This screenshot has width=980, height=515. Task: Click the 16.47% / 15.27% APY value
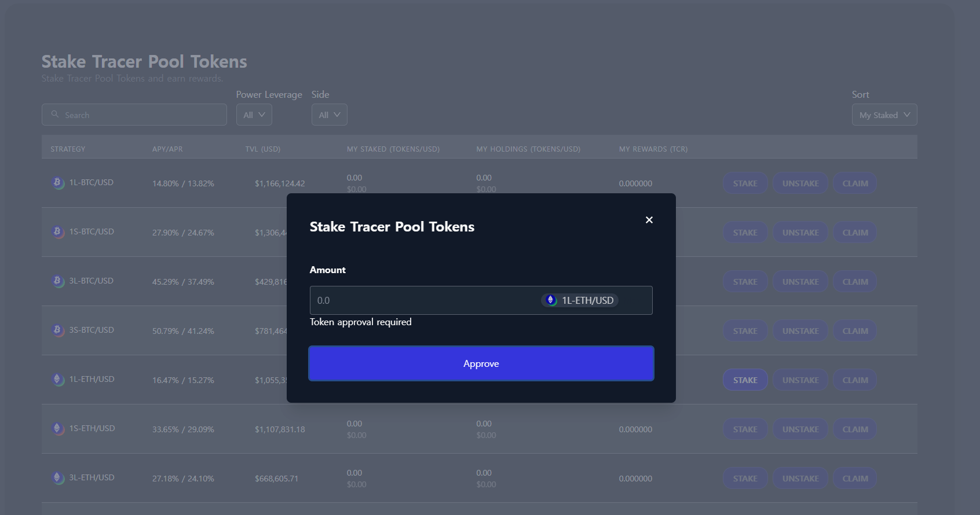pyautogui.click(x=183, y=380)
